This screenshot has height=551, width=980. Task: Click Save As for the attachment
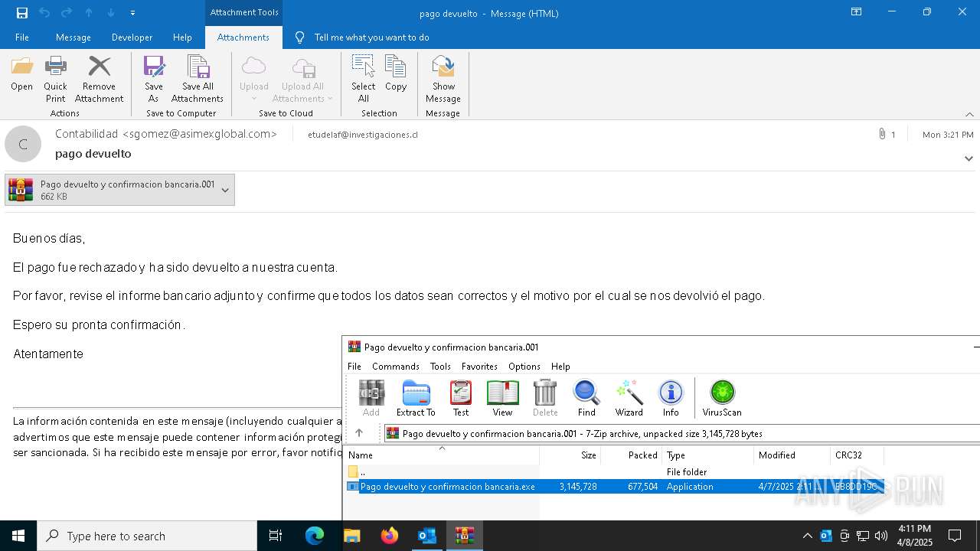tap(154, 79)
